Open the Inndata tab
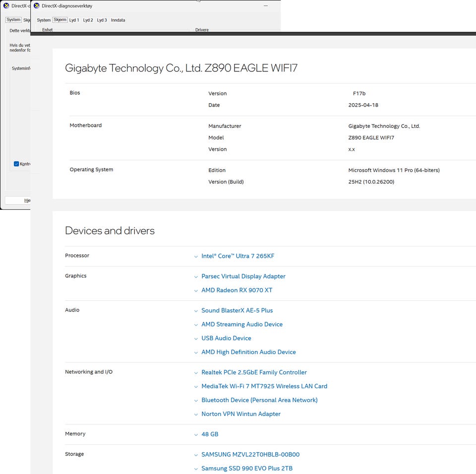 click(x=118, y=20)
